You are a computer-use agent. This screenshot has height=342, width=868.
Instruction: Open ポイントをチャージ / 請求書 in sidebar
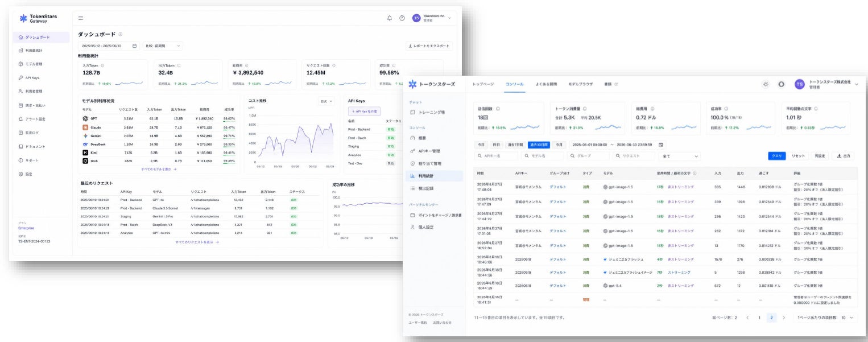click(x=436, y=215)
